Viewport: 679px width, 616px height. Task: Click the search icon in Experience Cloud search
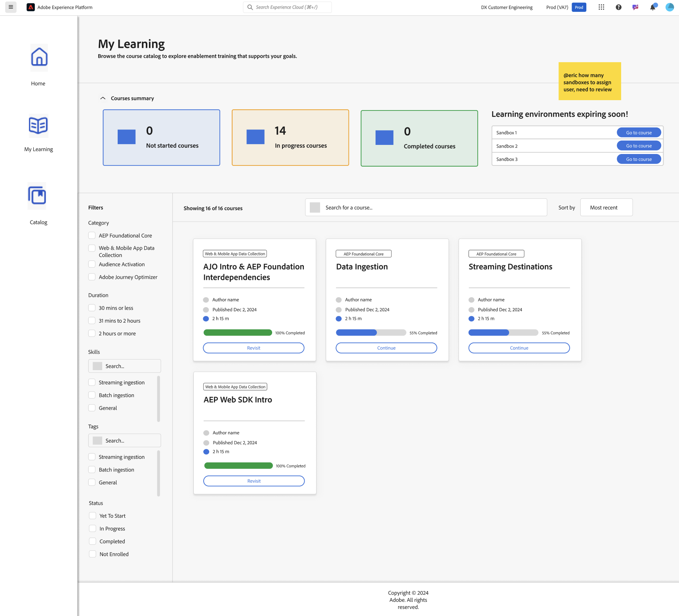coord(250,7)
